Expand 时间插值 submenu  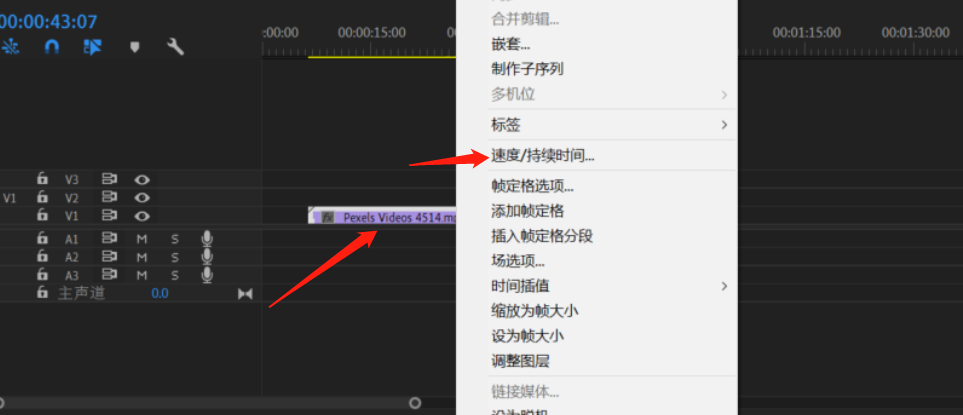click(x=597, y=286)
